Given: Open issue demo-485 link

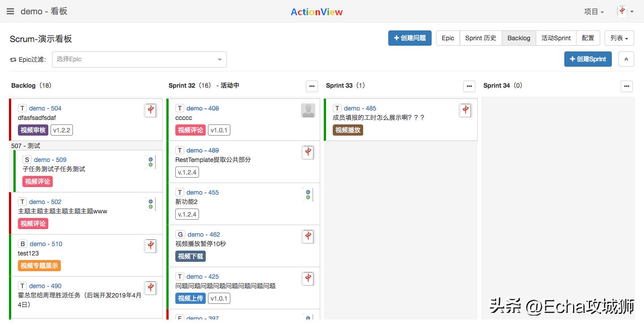Looking at the screenshot, I should 360,108.
